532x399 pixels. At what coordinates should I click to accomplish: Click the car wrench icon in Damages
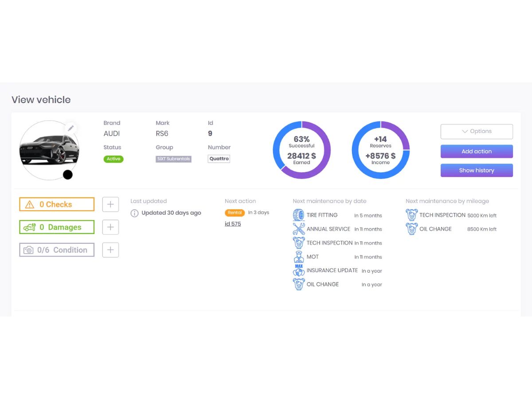pos(29,227)
